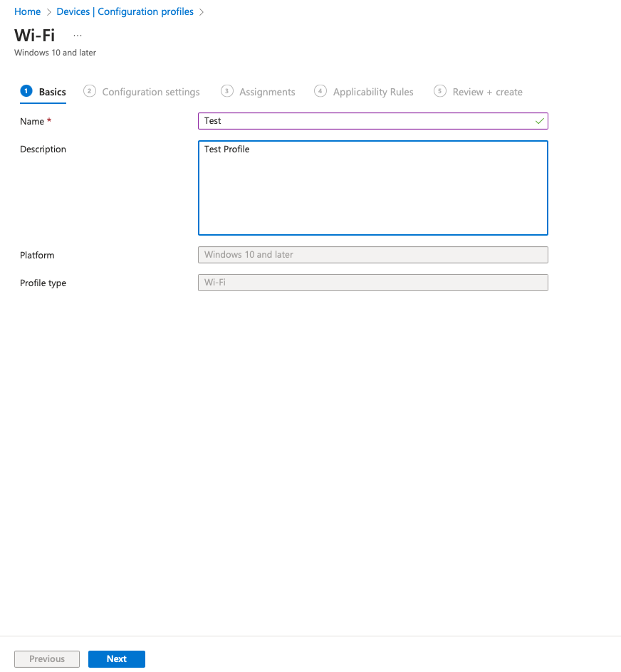Click the Wi-Fi page title

pos(35,36)
